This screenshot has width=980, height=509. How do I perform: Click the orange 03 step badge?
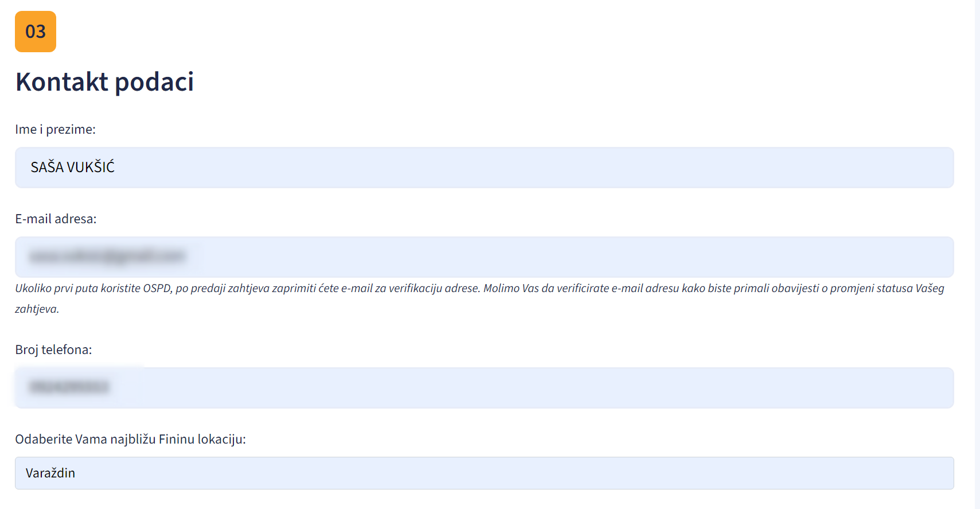pyautogui.click(x=36, y=32)
